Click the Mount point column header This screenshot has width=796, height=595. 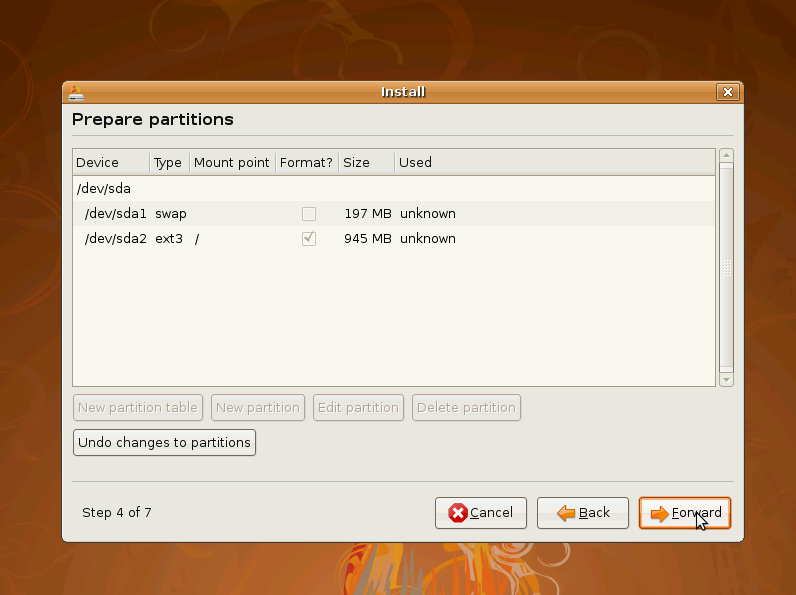233,162
